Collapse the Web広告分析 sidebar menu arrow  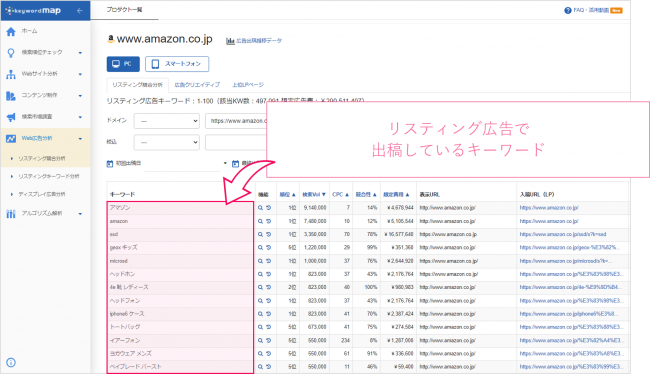tap(80, 139)
